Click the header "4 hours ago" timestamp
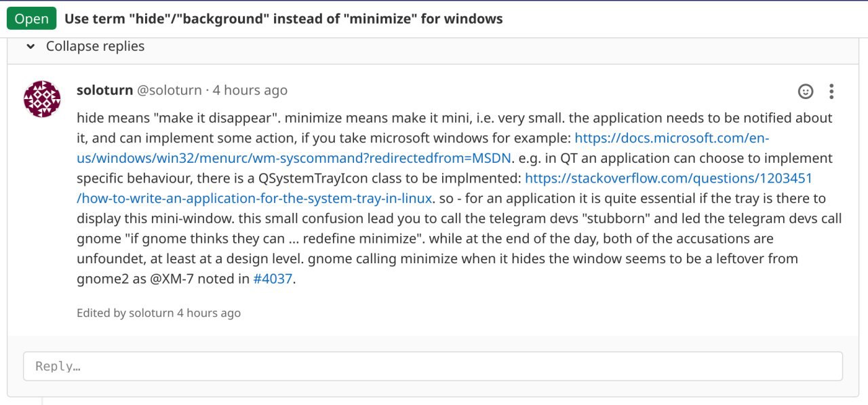Screen dimensions: 868x405 [250, 90]
